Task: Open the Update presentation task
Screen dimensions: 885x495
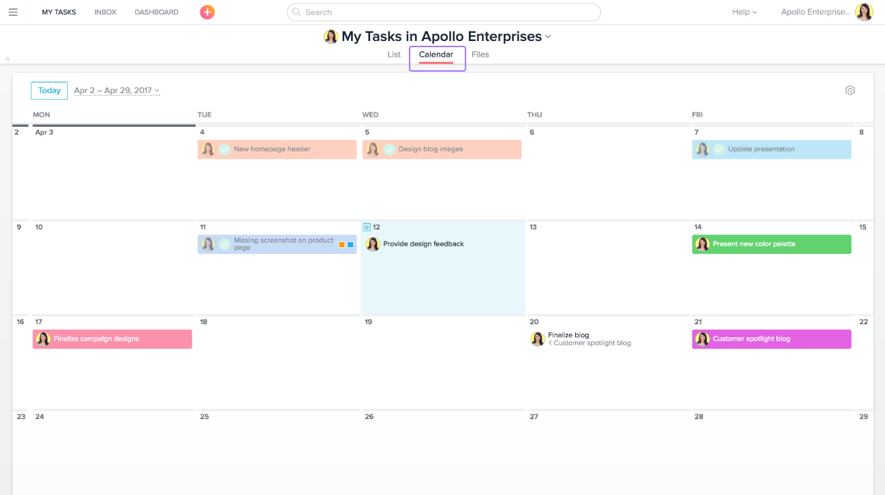Action: coord(772,150)
